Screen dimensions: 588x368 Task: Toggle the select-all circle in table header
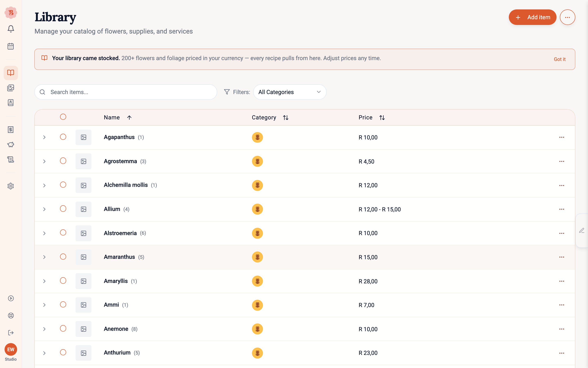click(x=63, y=117)
